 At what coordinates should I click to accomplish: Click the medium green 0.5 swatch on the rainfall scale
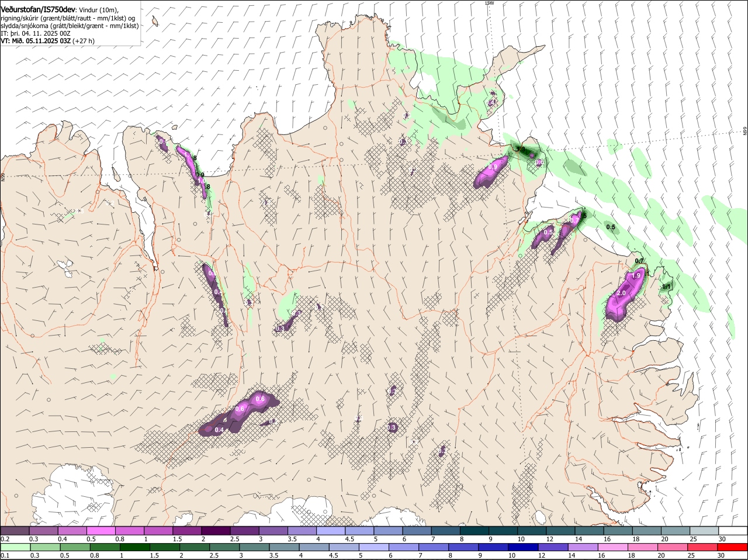click(75, 547)
